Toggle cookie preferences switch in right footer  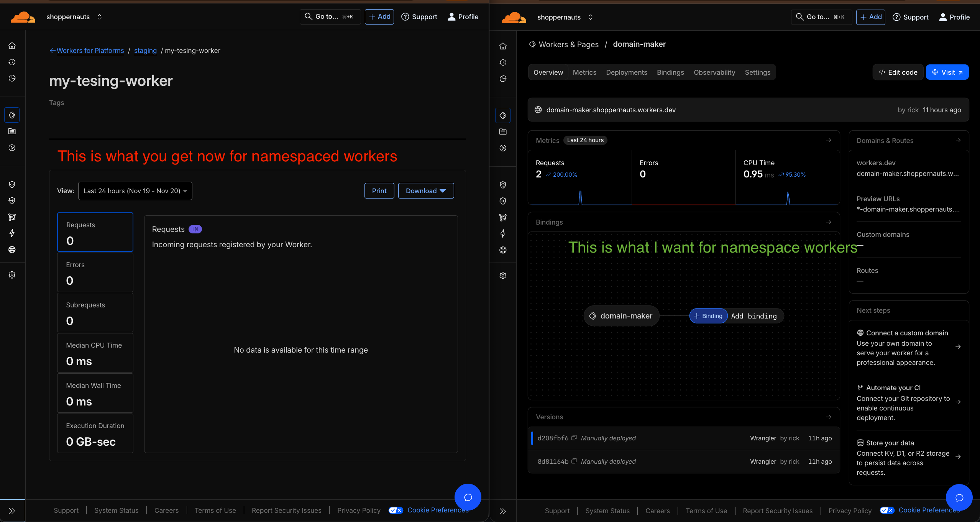(887, 510)
